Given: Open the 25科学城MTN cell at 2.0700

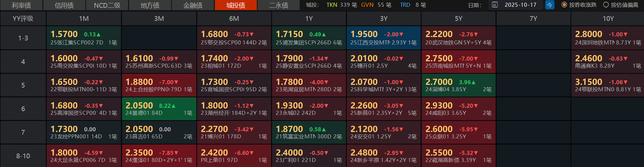Looking at the screenshot, I should (x=384, y=85).
